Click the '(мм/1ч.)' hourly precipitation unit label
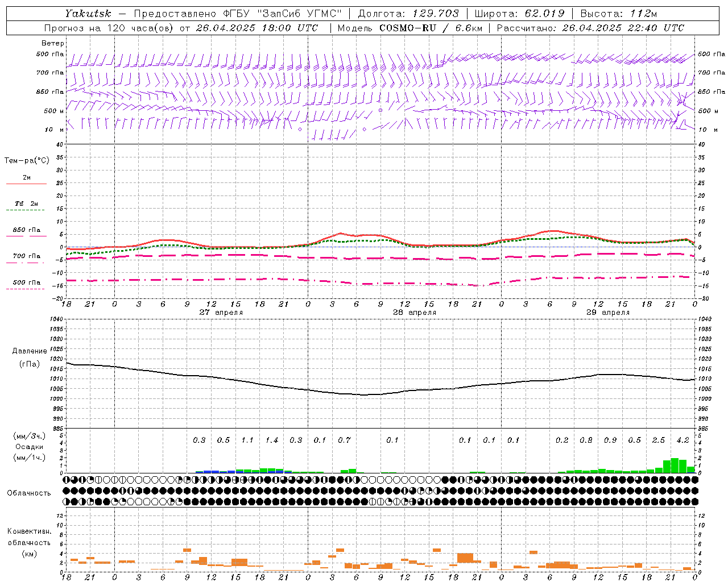The image size is (728, 582). pyautogui.click(x=30, y=458)
